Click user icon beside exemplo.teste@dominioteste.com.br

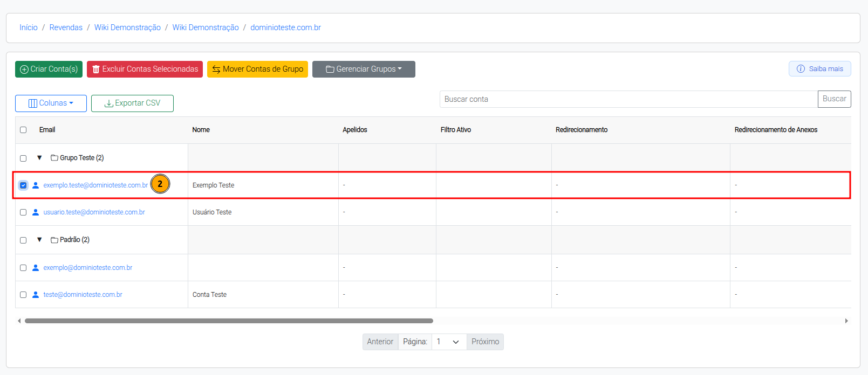36,185
